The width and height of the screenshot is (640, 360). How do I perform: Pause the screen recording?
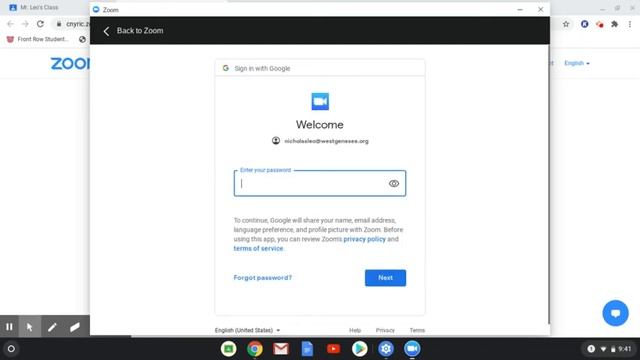[x=9, y=327]
